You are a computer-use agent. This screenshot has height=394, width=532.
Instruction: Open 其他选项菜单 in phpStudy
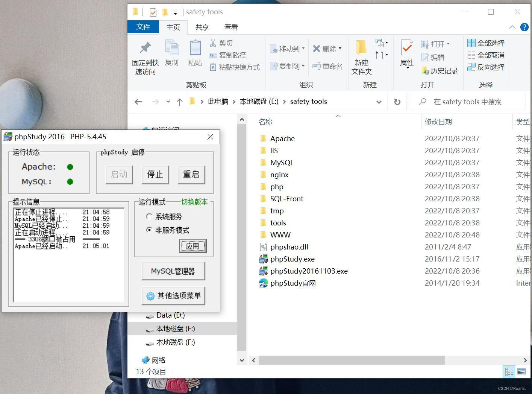point(173,296)
